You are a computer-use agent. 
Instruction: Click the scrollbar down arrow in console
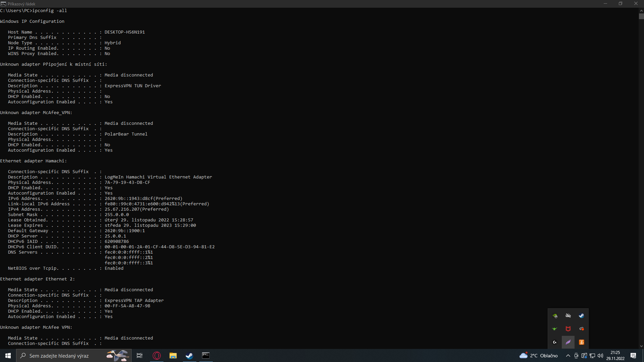[x=641, y=346]
